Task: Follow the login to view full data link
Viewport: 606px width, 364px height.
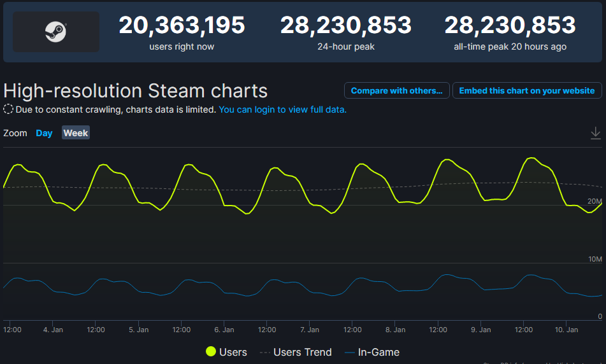Action: [x=282, y=109]
